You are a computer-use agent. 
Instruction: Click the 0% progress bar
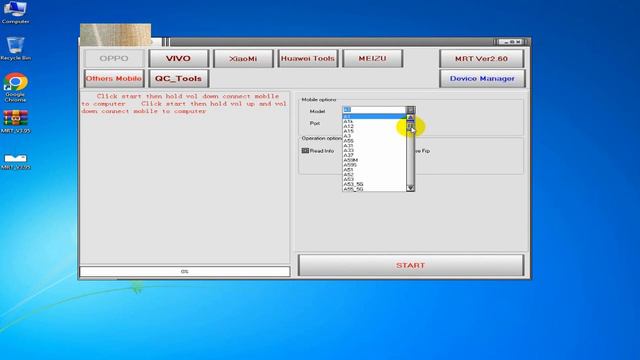pos(184,271)
